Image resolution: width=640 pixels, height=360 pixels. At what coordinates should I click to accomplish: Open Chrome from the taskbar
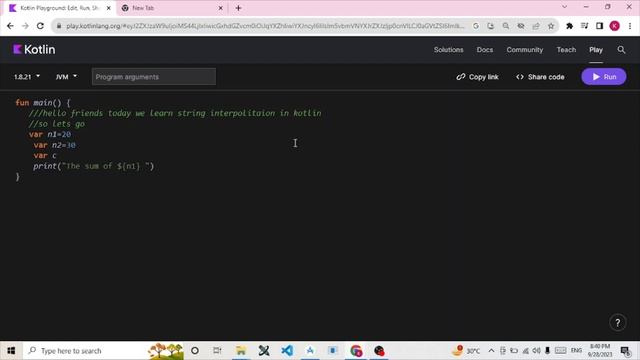(x=356, y=351)
